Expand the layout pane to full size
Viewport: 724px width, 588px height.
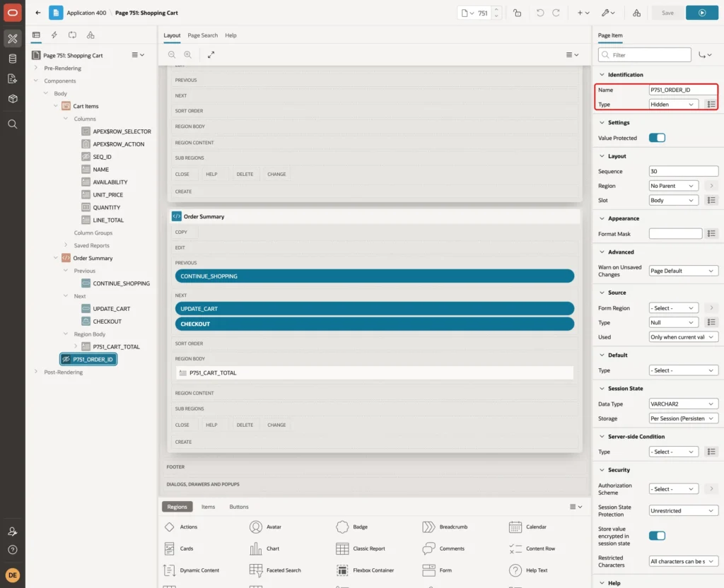tap(211, 54)
